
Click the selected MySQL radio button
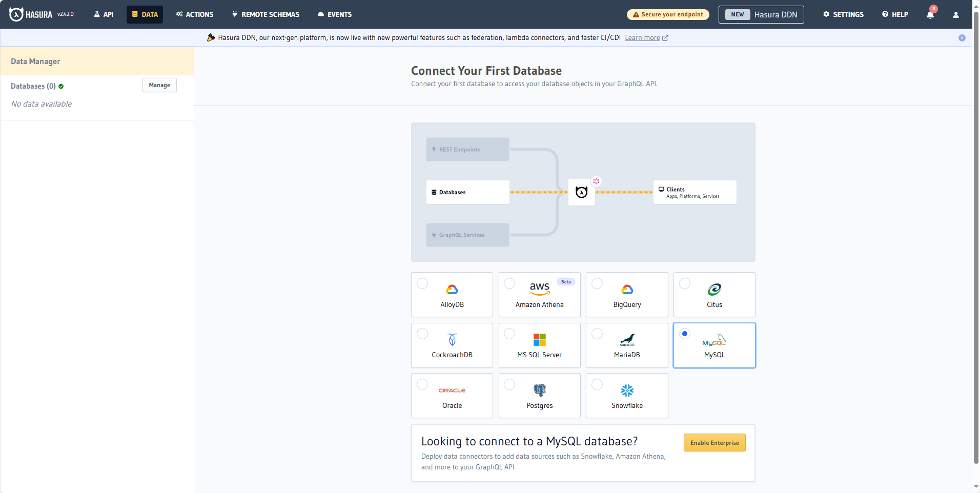[x=685, y=334]
